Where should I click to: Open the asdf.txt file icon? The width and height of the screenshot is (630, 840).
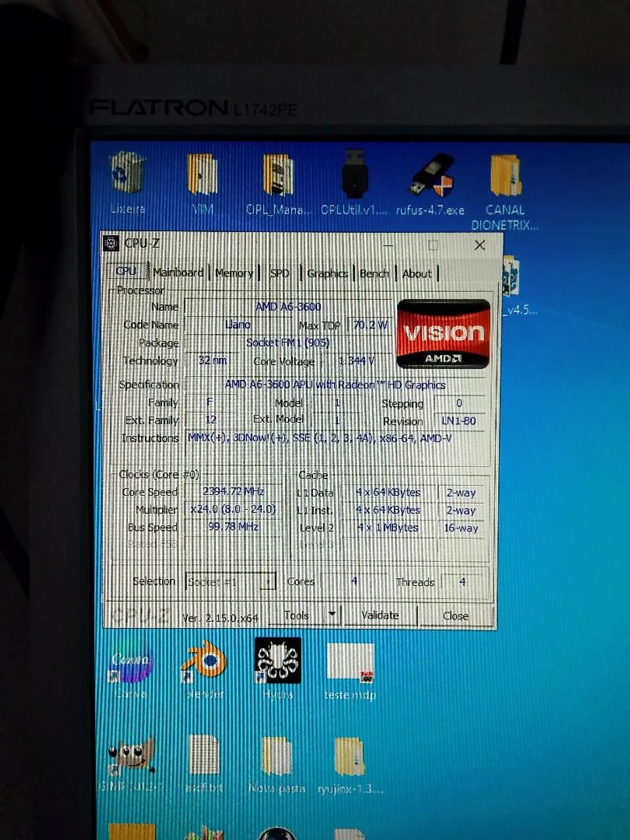(203, 755)
